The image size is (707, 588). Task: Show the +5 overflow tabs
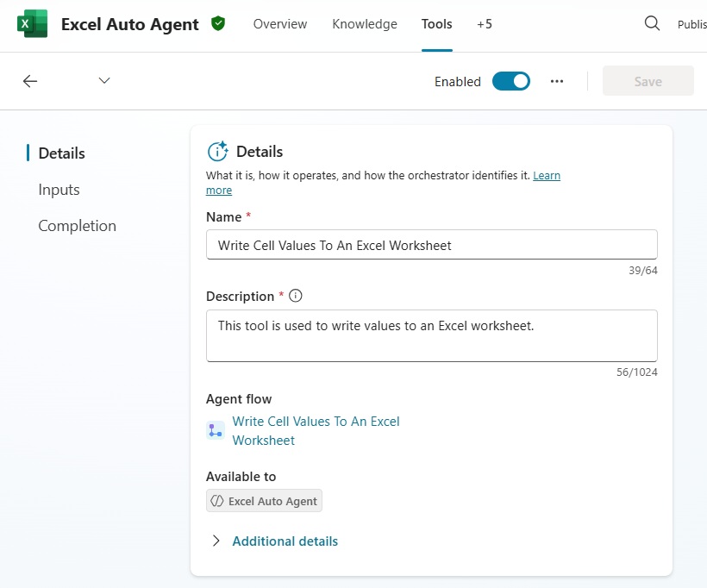tap(484, 24)
